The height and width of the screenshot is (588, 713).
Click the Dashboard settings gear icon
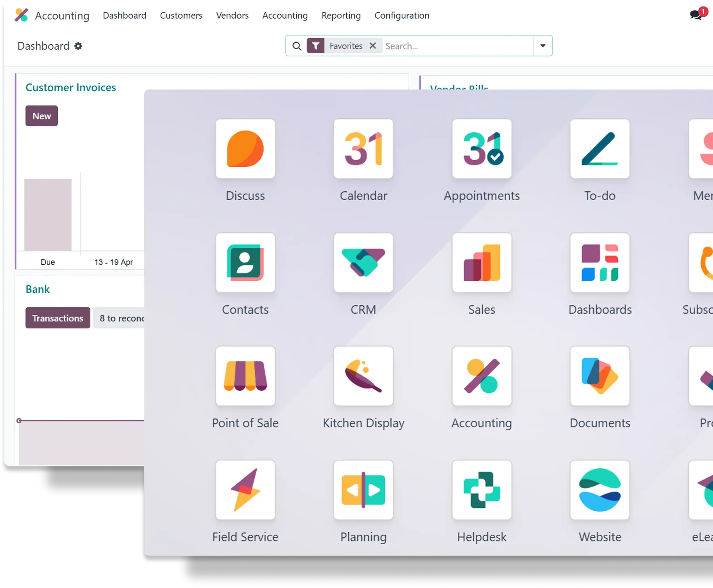(x=78, y=46)
